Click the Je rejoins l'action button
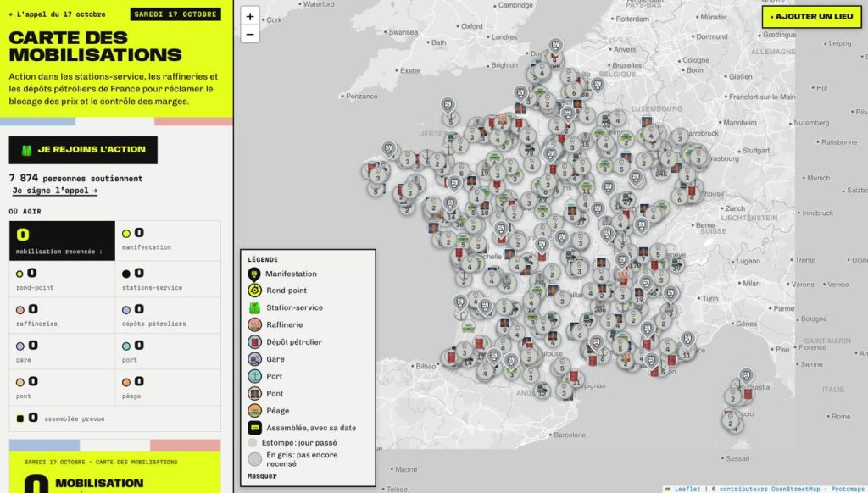The width and height of the screenshot is (868, 493). click(x=83, y=150)
